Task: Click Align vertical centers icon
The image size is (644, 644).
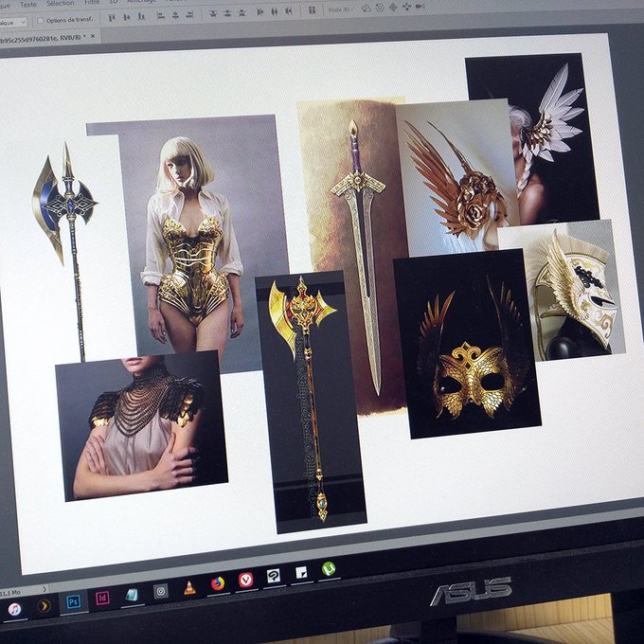Action: 127,17
